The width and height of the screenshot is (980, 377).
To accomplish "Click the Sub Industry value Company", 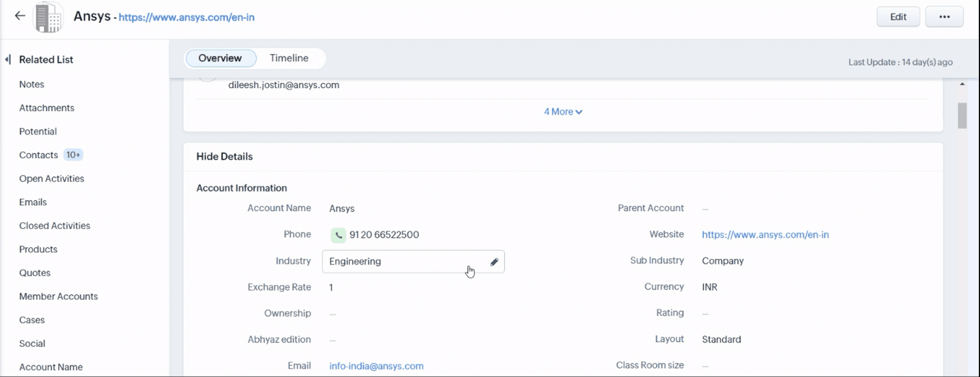I will coord(723,261).
